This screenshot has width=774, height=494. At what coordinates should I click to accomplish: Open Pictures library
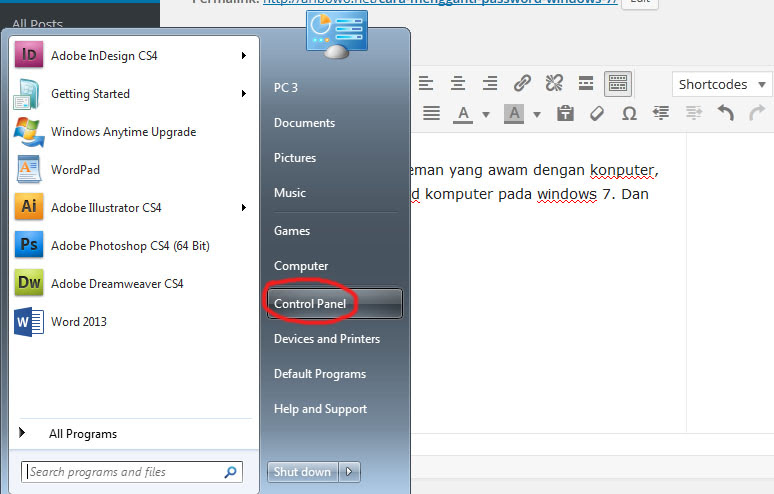pyautogui.click(x=295, y=158)
